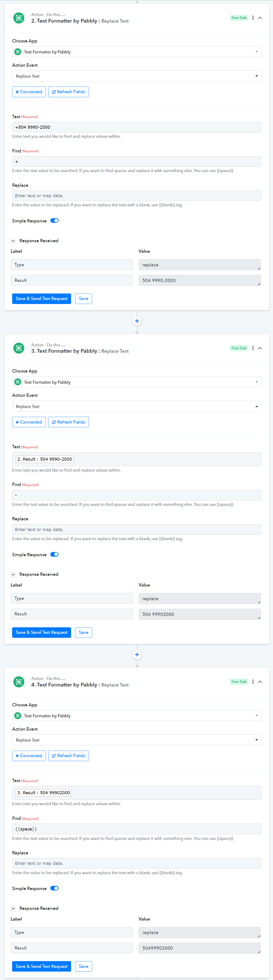Click the Type label field in step 3
This screenshot has height=980, width=273.
click(72, 598)
